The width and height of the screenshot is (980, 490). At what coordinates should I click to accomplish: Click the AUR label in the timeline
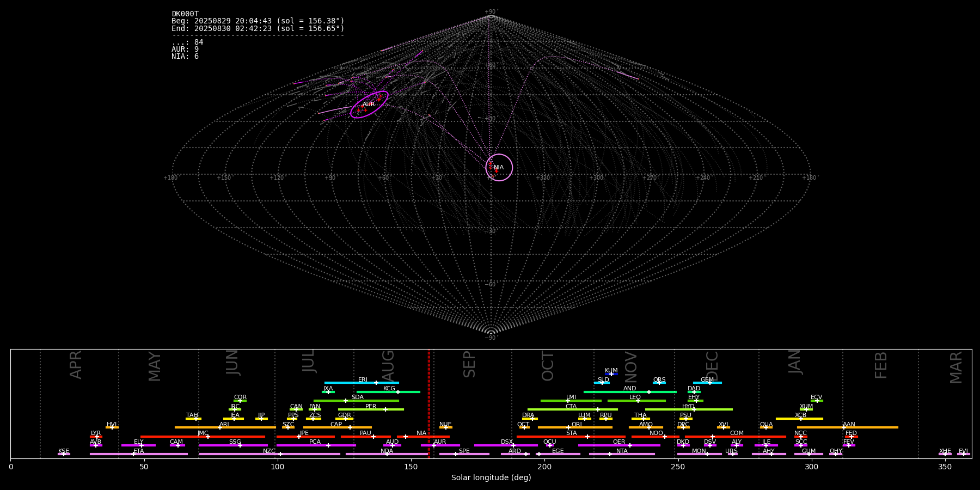tap(440, 442)
